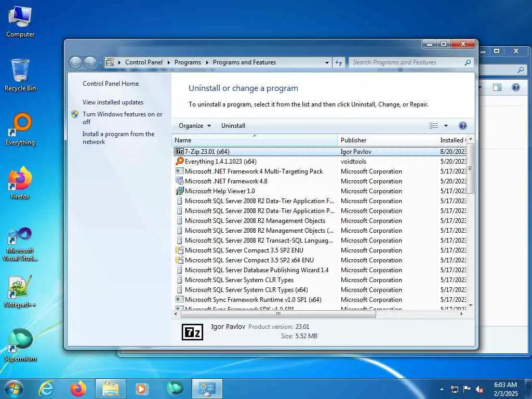Viewport: 532px width, 399px height.
Task: Open the Organize dropdown menu
Action: pos(195,126)
